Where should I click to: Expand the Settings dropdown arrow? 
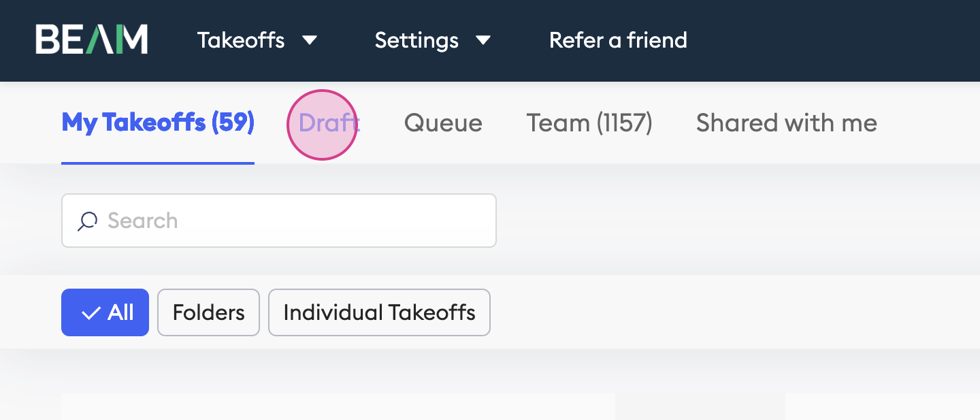click(483, 41)
